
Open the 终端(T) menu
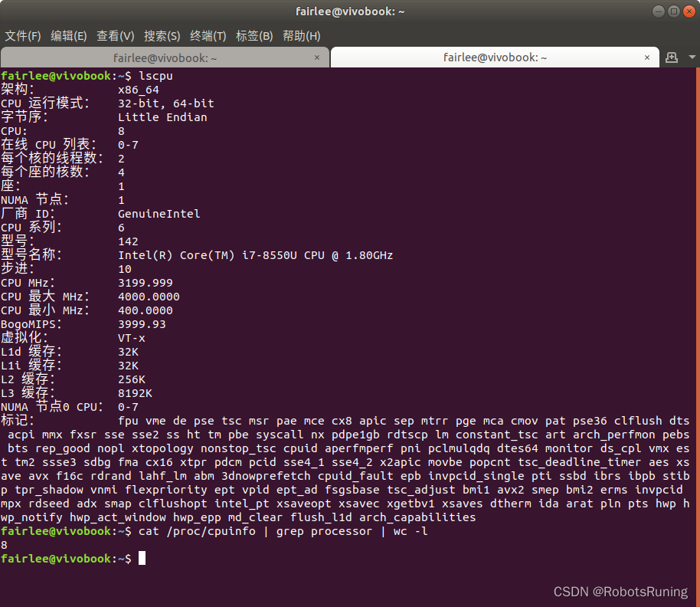pos(208,36)
